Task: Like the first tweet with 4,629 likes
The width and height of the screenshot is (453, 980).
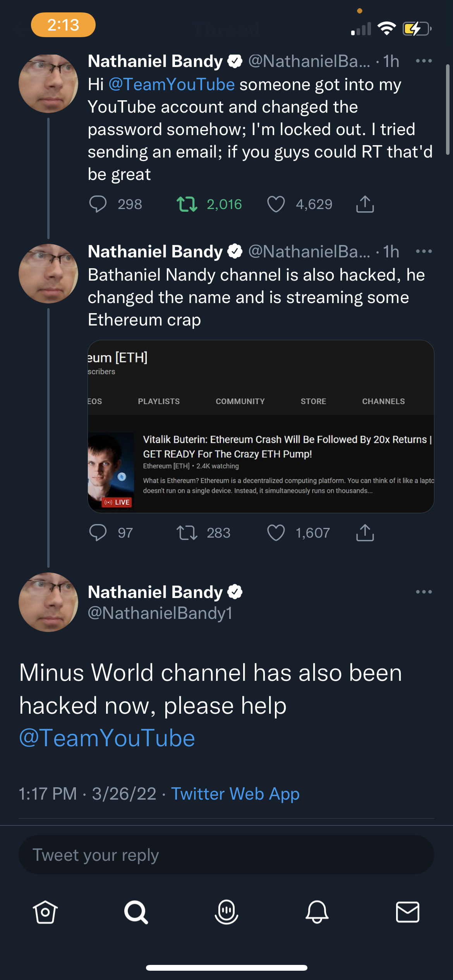Action: coord(276,204)
